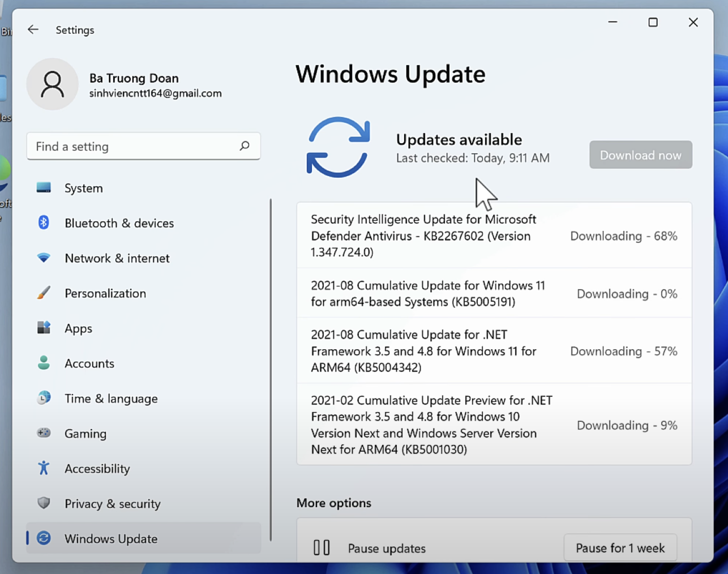Minimize the Settings window
Screen dimensions: 728x574
pos(613,22)
